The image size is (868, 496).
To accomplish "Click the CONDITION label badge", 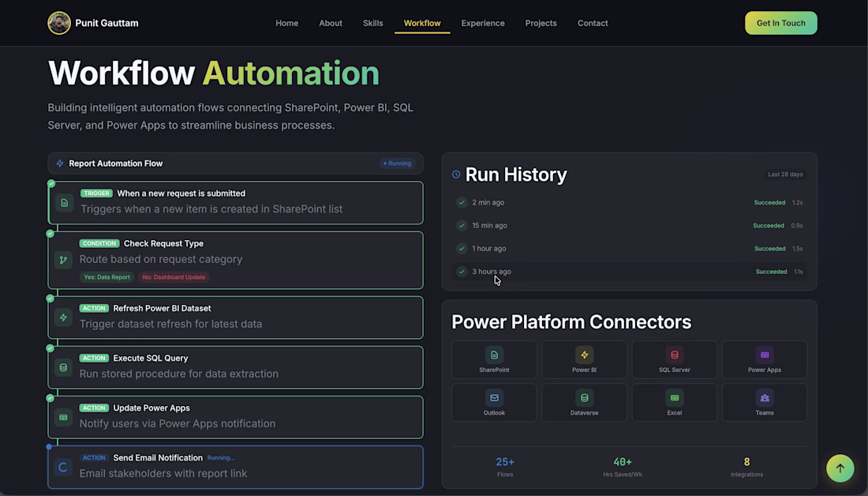I will coord(99,243).
